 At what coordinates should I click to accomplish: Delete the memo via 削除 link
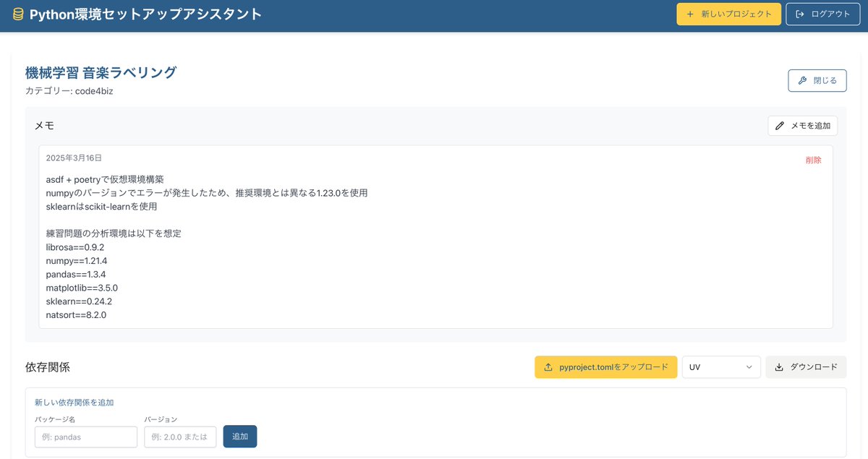(813, 160)
